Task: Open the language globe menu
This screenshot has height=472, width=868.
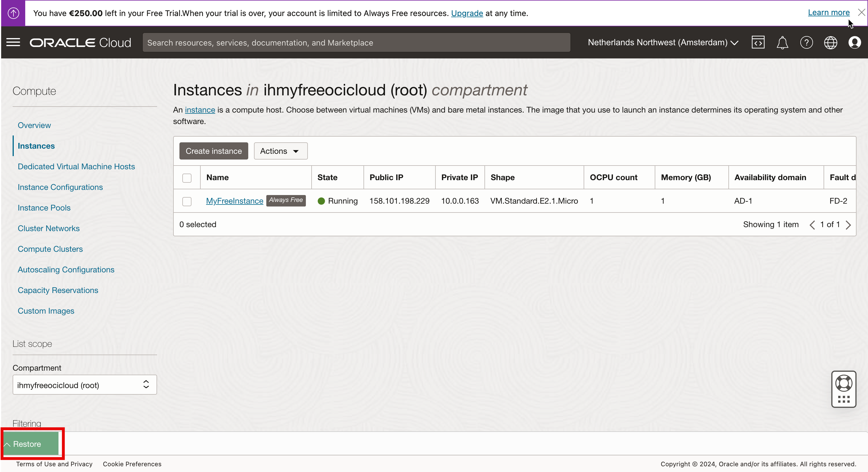Action: (x=830, y=42)
